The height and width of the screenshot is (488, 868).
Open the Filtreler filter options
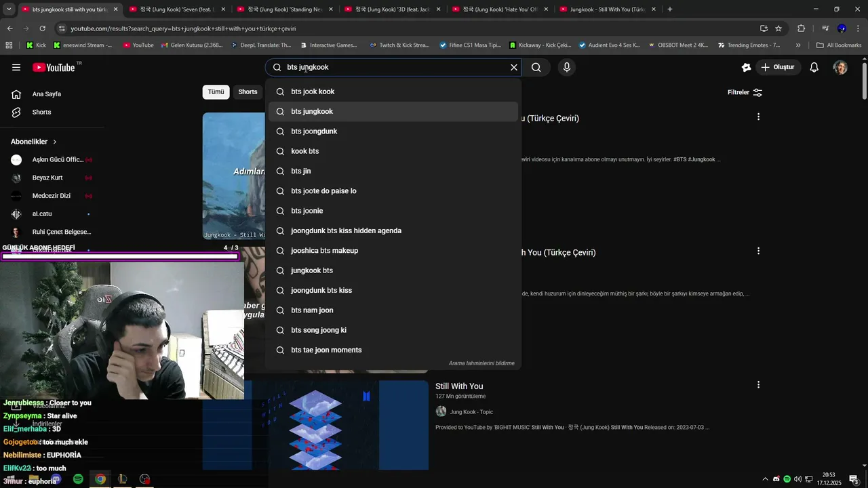point(745,92)
